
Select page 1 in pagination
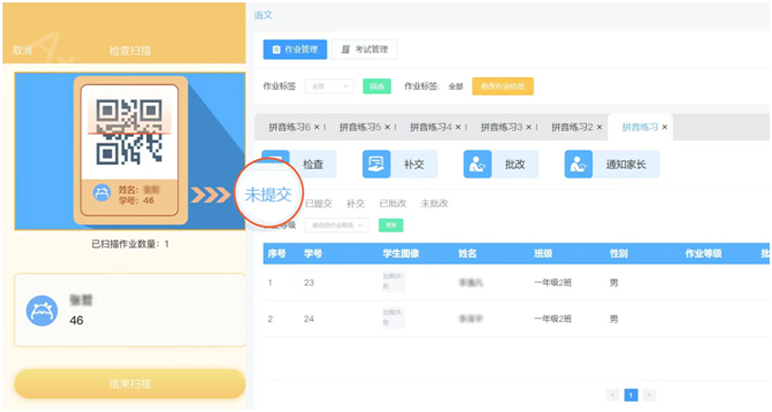(631, 395)
